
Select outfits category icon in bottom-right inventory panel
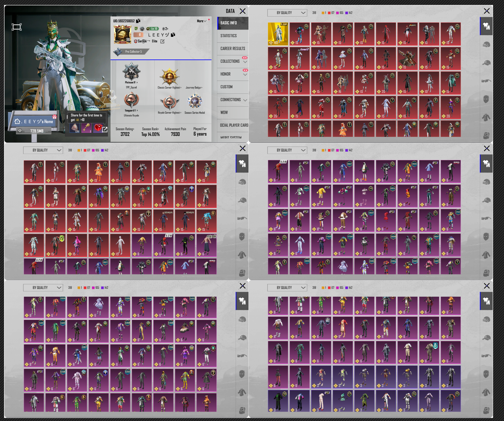coord(486,301)
